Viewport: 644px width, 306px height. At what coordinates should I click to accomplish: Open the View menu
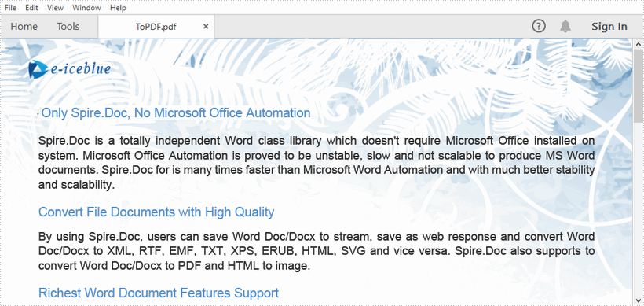(x=55, y=8)
